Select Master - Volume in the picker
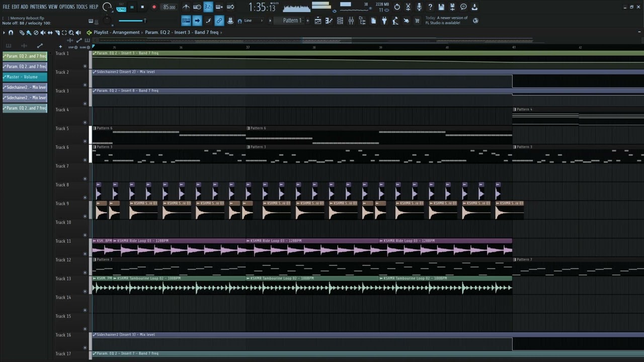Image resolution: width=644 pixels, height=362 pixels. [x=25, y=77]
